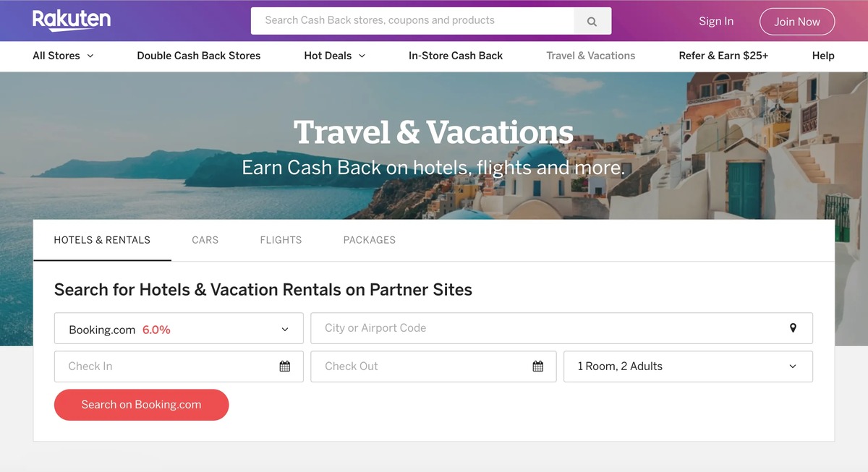Click the Sign In link
This screenshot has width=868, height=472.
pyautogui.click(x=715, y=21)
